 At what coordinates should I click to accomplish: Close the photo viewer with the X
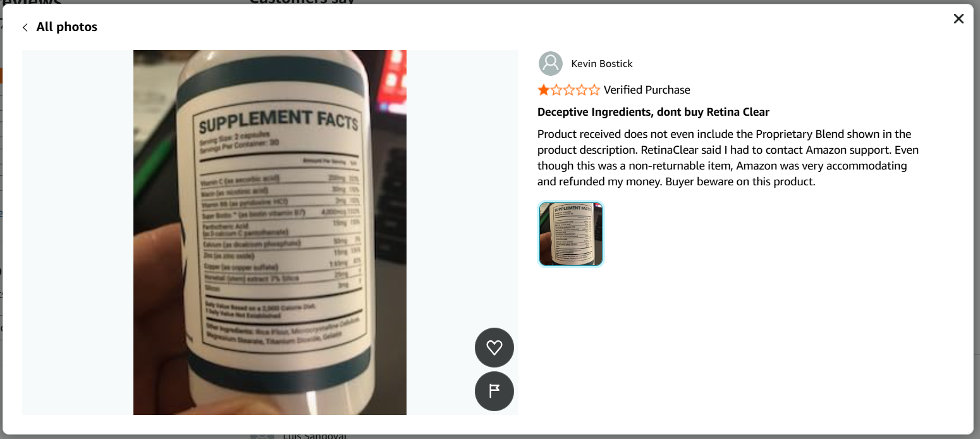point(959,19)
